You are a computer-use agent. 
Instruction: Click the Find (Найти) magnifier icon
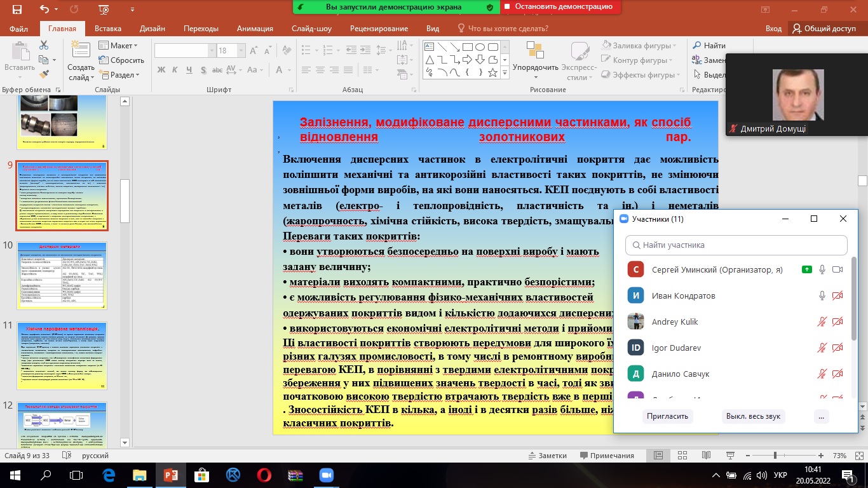tap(697, 46)
